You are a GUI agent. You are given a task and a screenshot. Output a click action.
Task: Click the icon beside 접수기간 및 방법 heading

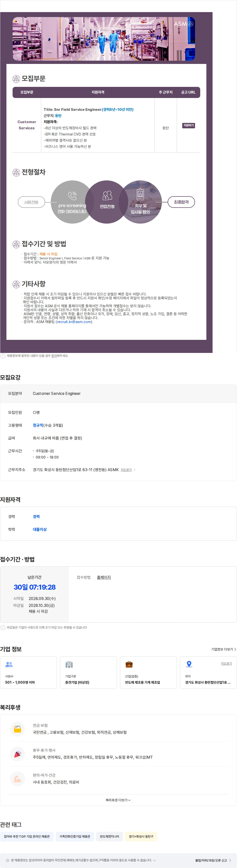(16, 244)
